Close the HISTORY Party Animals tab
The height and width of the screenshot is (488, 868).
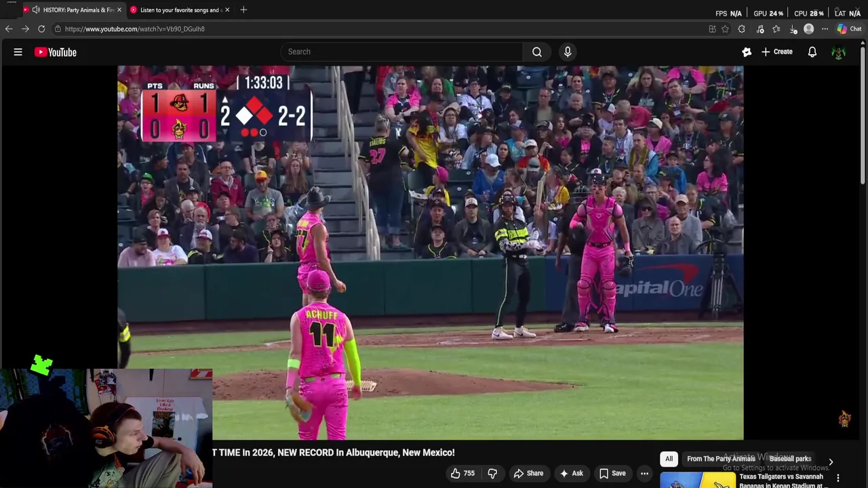pos(119,10)
